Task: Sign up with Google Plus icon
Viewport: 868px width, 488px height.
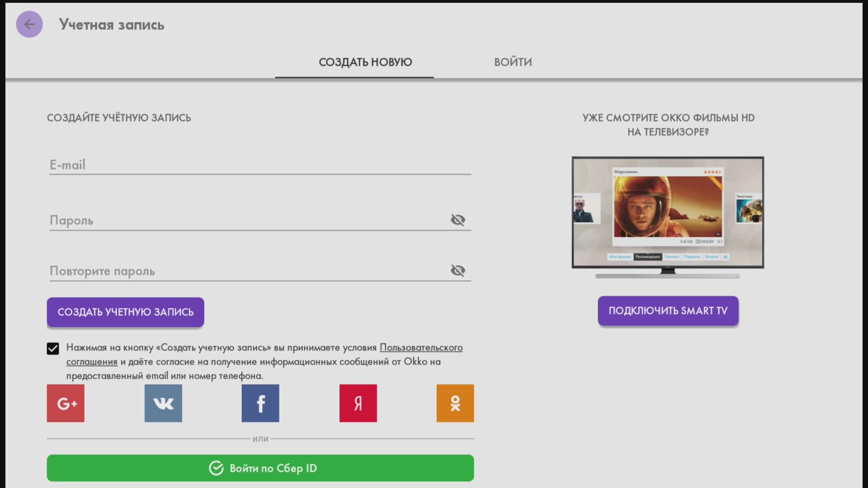Action: pos(66,403)
